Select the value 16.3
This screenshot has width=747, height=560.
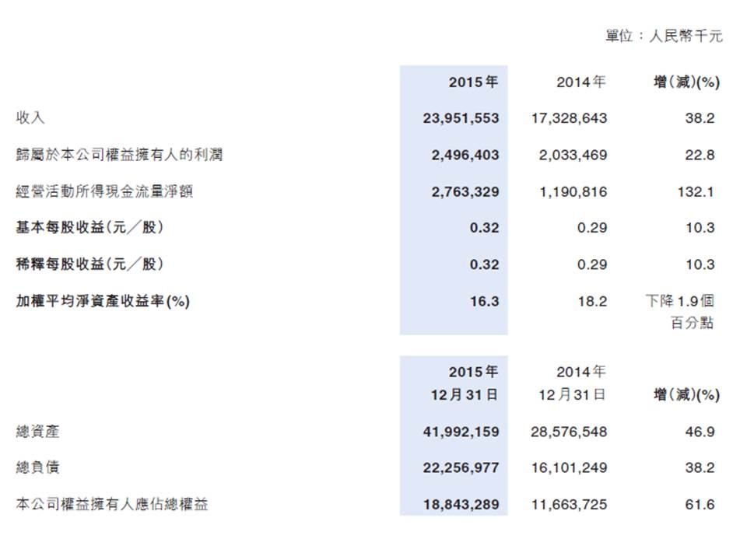485,302
